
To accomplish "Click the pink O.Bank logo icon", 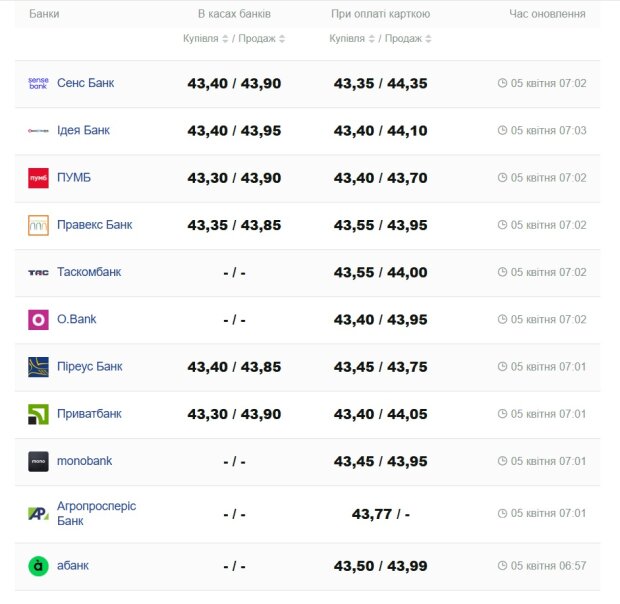I will [x=38, y=320].
